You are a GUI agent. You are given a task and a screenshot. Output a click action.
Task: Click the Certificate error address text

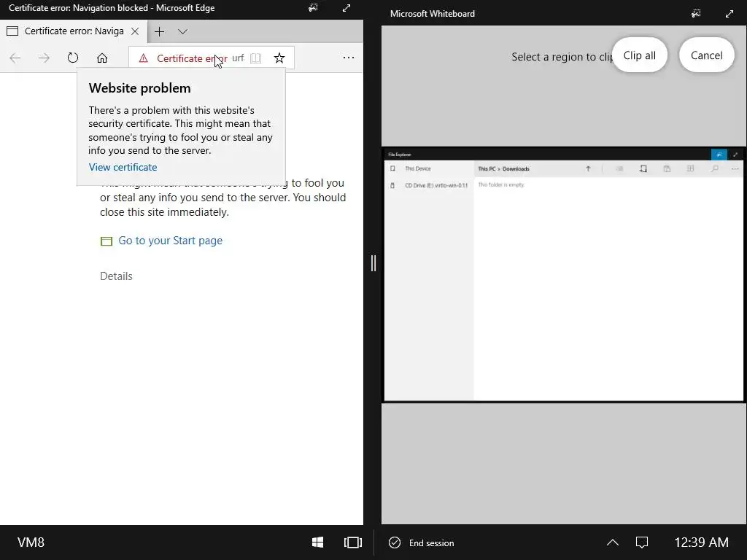coord(192,58)
